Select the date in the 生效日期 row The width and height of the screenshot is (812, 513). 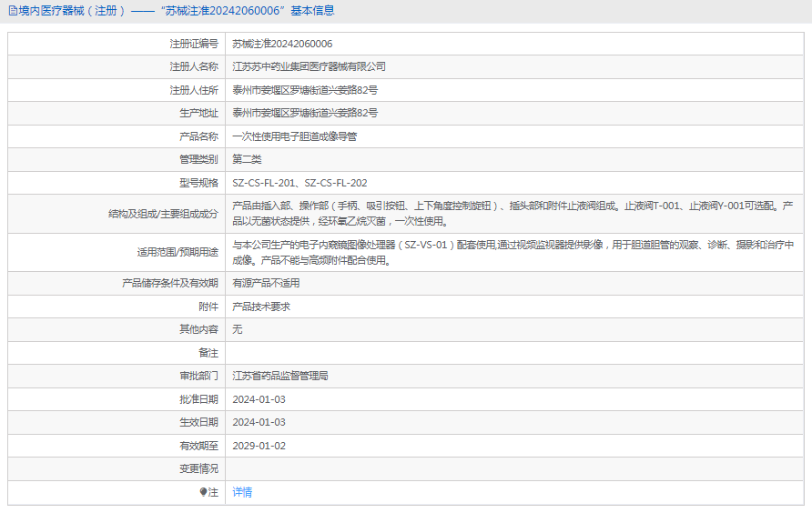click(259, 422)
